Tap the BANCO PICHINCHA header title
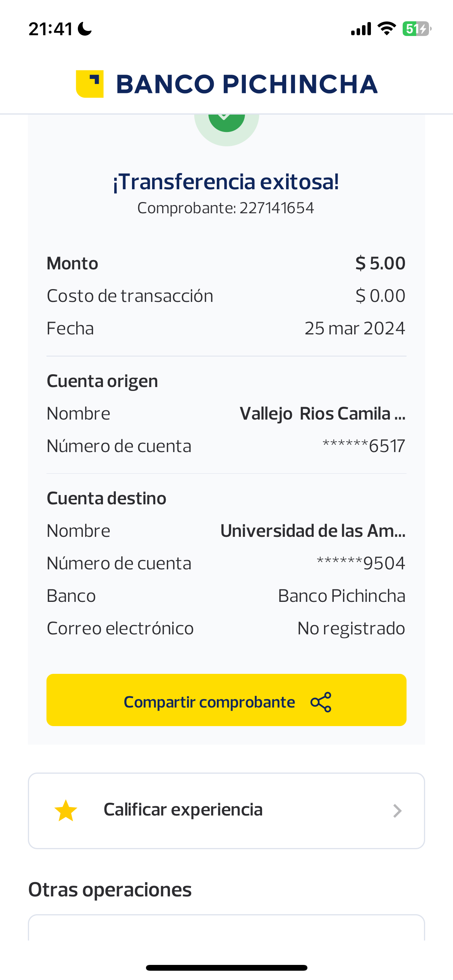The image size is (453, 980). click(x=247, y=84)
